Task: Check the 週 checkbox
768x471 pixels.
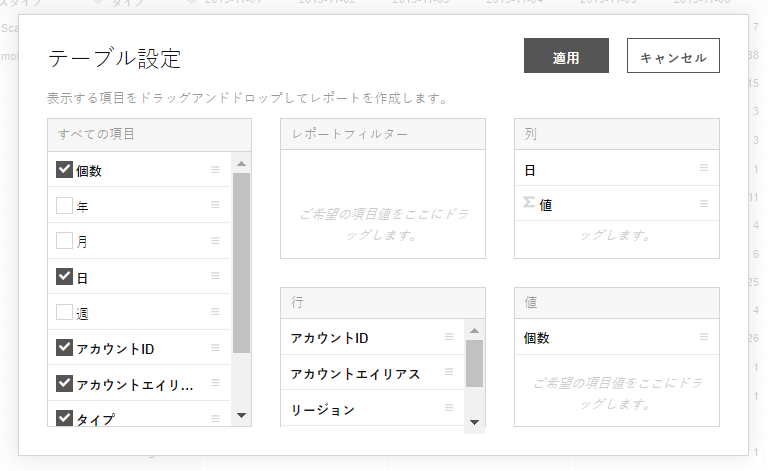Action: [x=65, y=312]
